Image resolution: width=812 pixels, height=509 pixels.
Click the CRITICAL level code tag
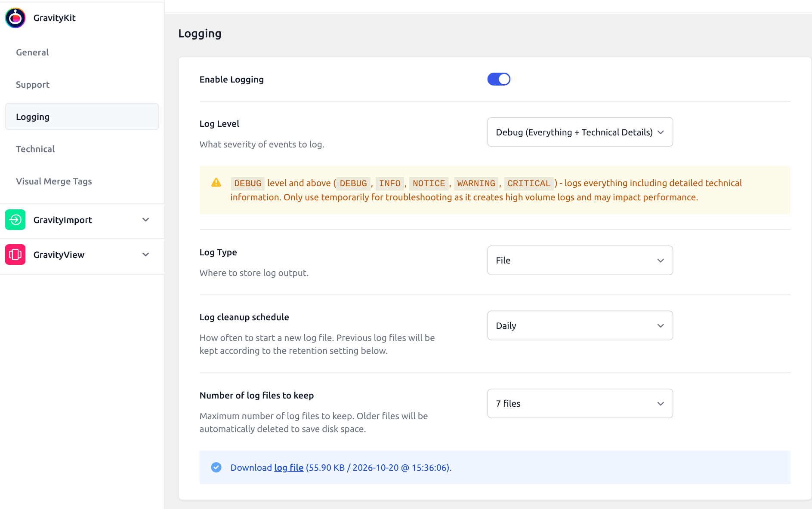click(529, 183)
